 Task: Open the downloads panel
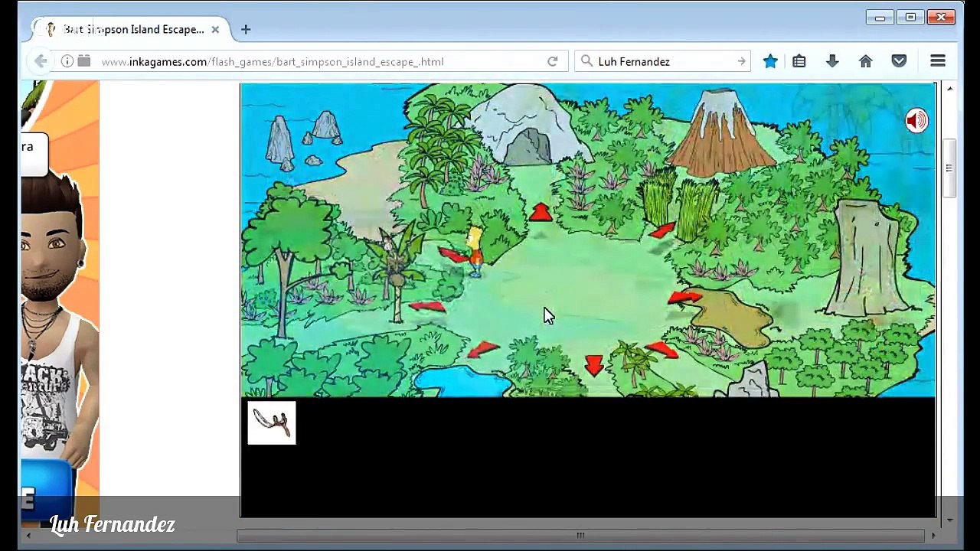[x=832, y=61]
